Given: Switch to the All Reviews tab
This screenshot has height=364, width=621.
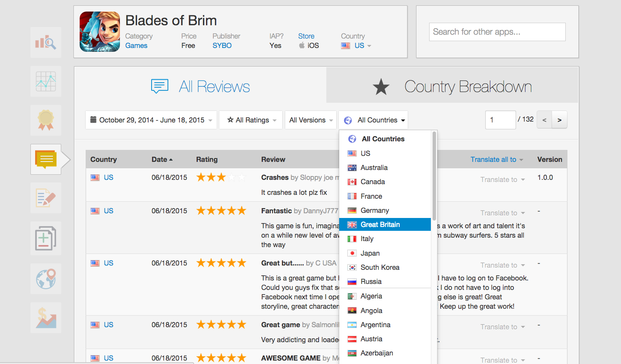Looking at the screenshot, I should click(x=200, y=87).
